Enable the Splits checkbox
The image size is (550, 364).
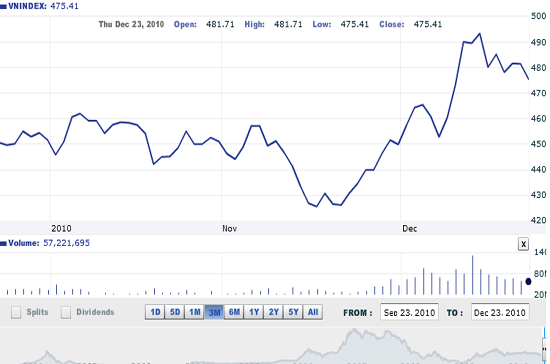(16, 312)
